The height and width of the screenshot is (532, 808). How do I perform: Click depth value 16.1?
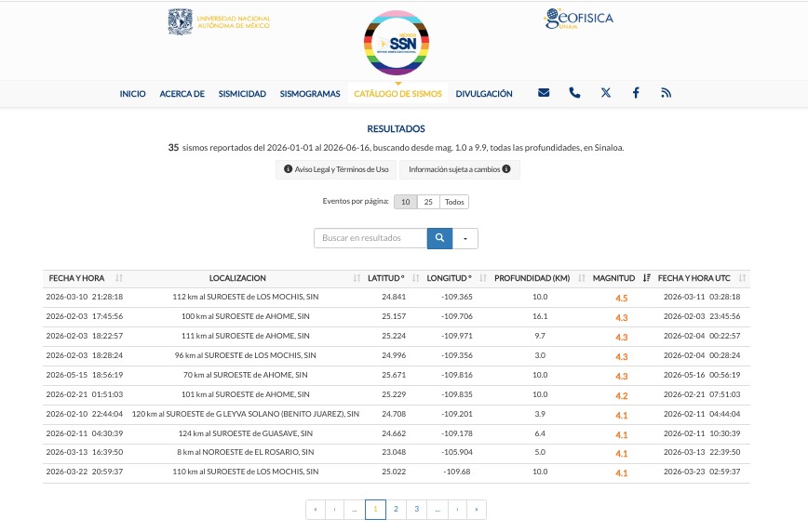540,316
